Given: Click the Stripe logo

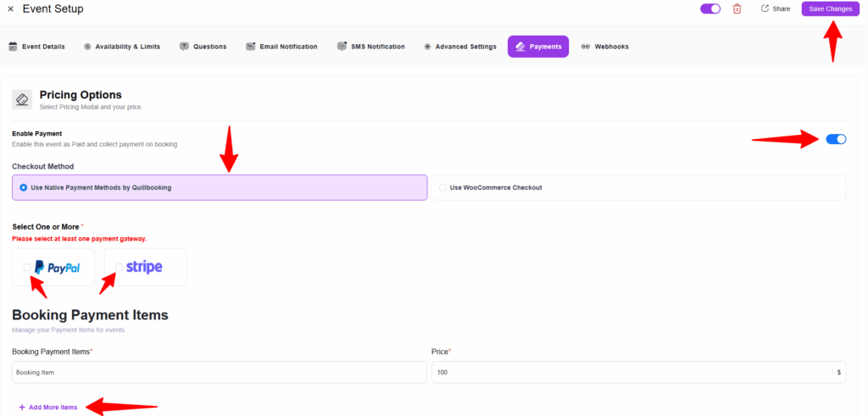Looking at the screenshot, I should (x=144, y=267).
